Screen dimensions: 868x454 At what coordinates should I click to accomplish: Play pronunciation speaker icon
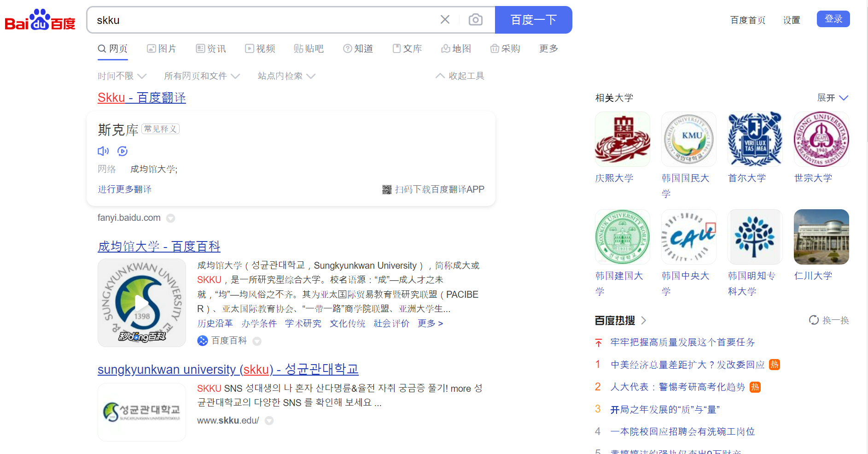pos(103,151)
